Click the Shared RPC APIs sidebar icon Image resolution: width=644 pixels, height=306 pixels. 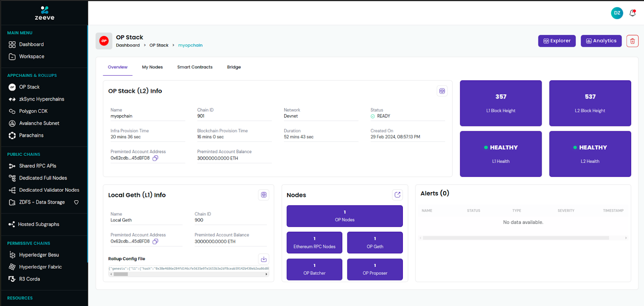point(12,166)
